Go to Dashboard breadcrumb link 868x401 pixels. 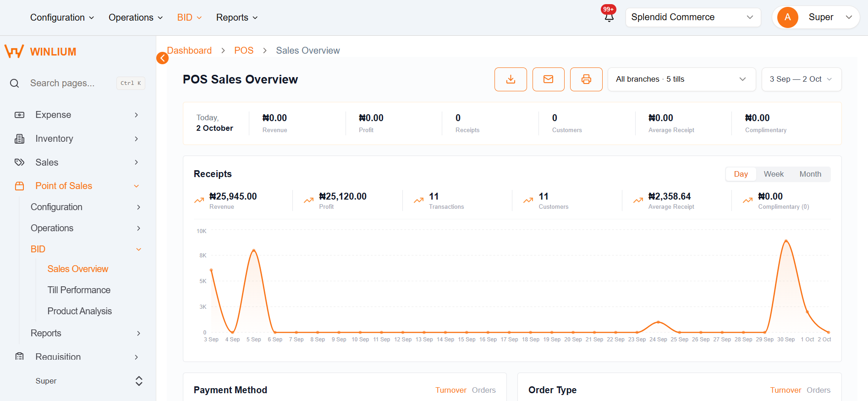189,50
